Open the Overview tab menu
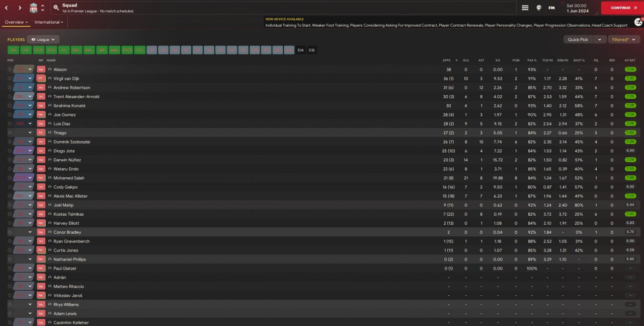The image size is (644, 326). coord(16,22)
